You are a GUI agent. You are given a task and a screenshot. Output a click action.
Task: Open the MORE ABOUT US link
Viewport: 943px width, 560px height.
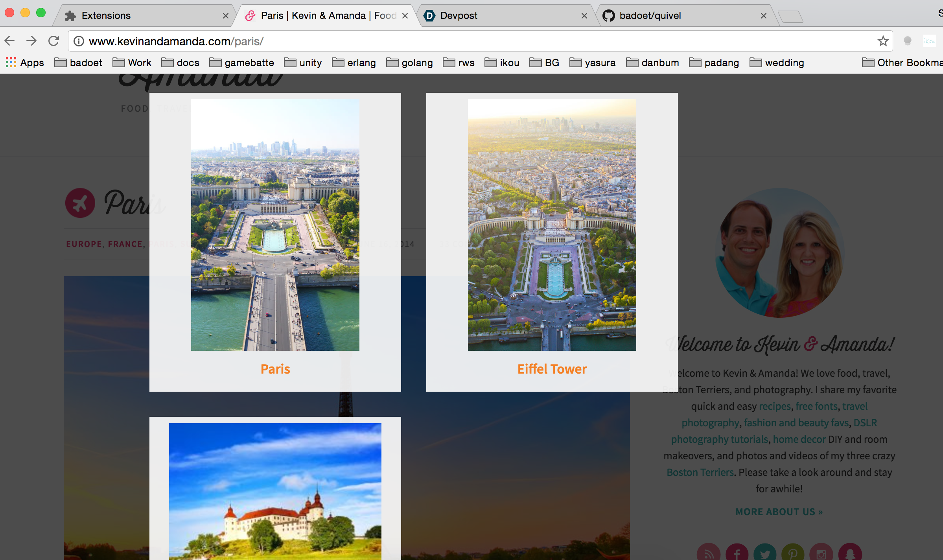779,512
